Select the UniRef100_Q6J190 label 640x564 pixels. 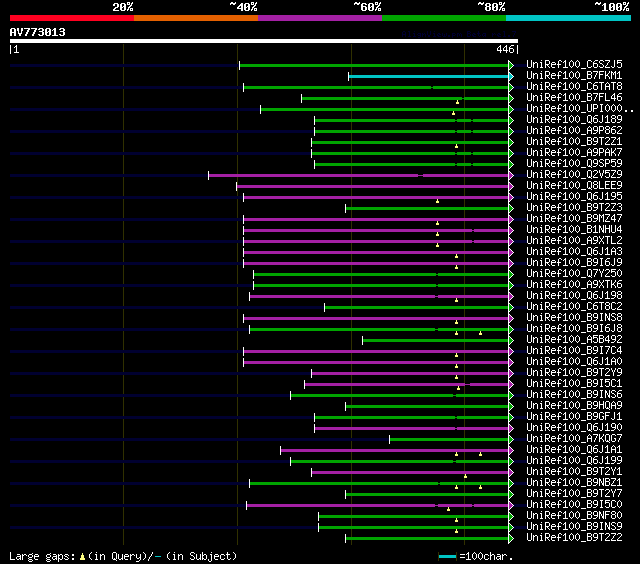[574, 428]
